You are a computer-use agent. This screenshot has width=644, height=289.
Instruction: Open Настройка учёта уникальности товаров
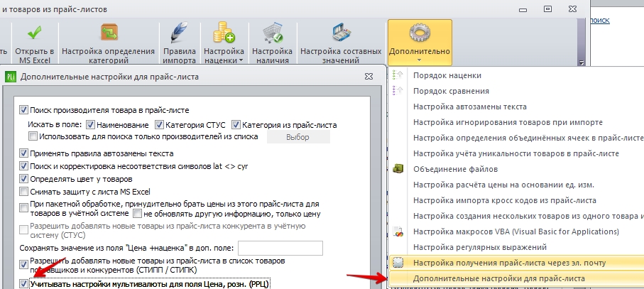[516, 153]
